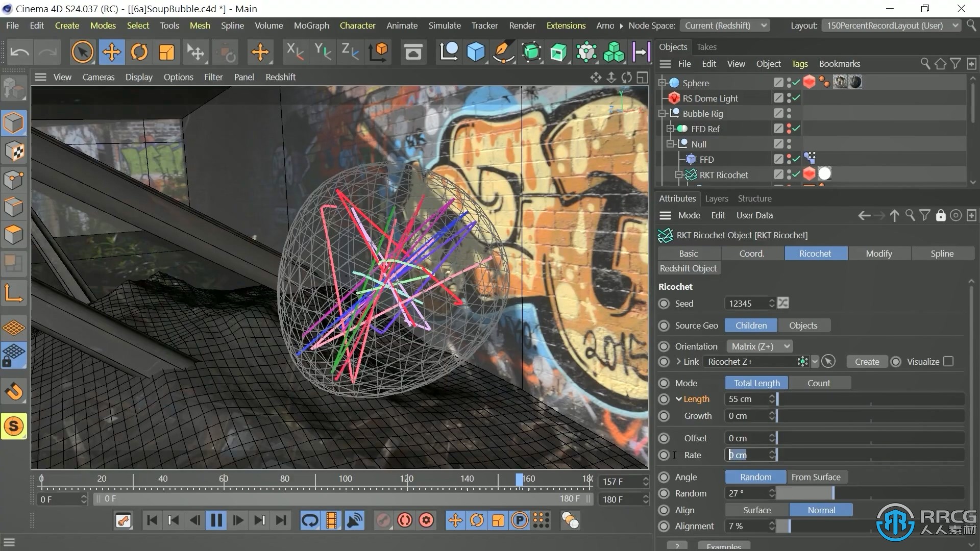The width and height of the screenshot is (980, 551).
Task: Toggle the Snap S icon
Action: point(14,427)
